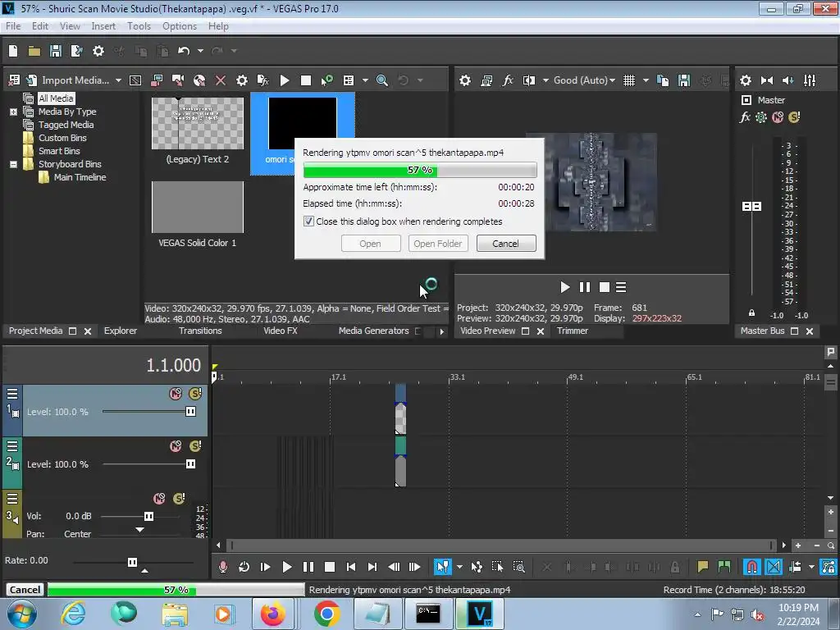Open the Insert menu
Image resolution: width=840 pixels, height=630 pixels.
pos(103,26)
